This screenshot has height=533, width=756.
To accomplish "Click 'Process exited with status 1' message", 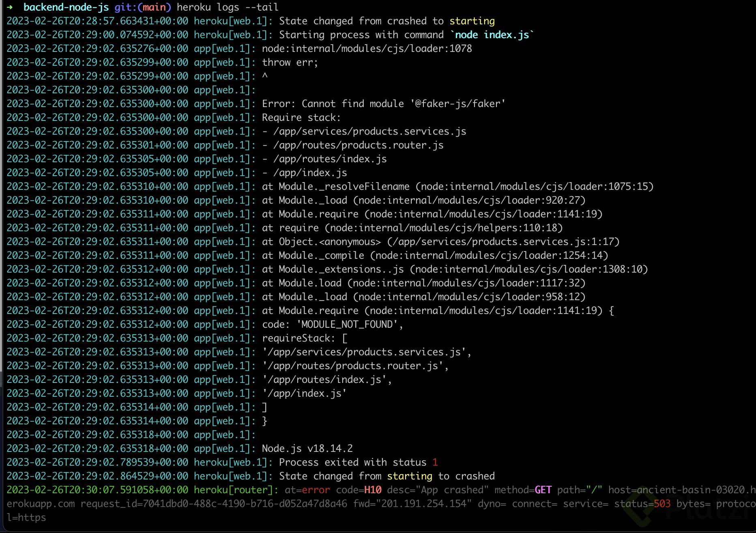I will coord(359,462).
